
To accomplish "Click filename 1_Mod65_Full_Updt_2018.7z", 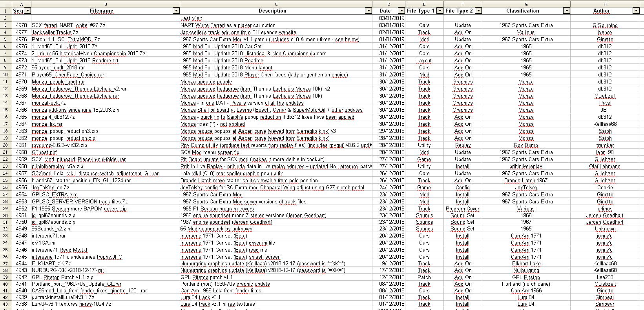I will pos(65,46).
